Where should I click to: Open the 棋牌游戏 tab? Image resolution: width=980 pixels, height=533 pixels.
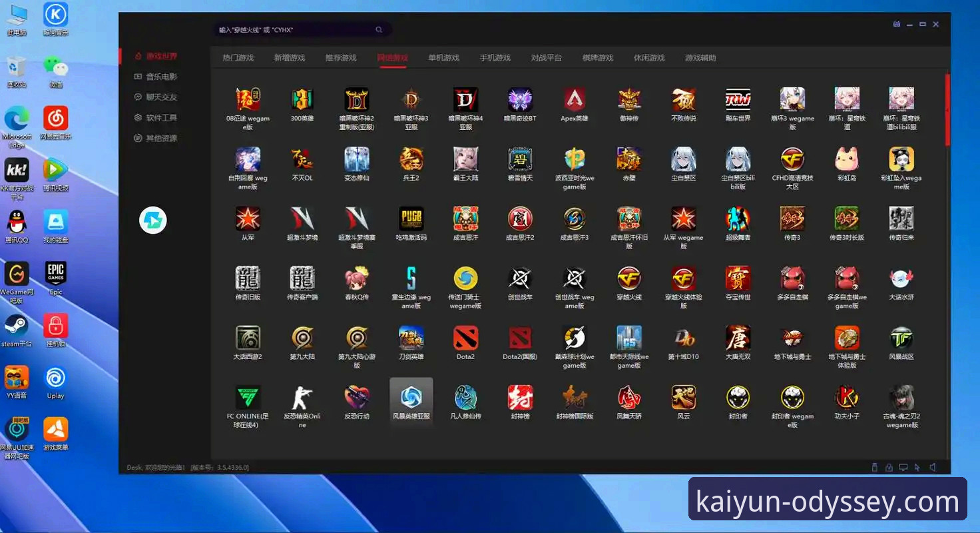[598, 58]
